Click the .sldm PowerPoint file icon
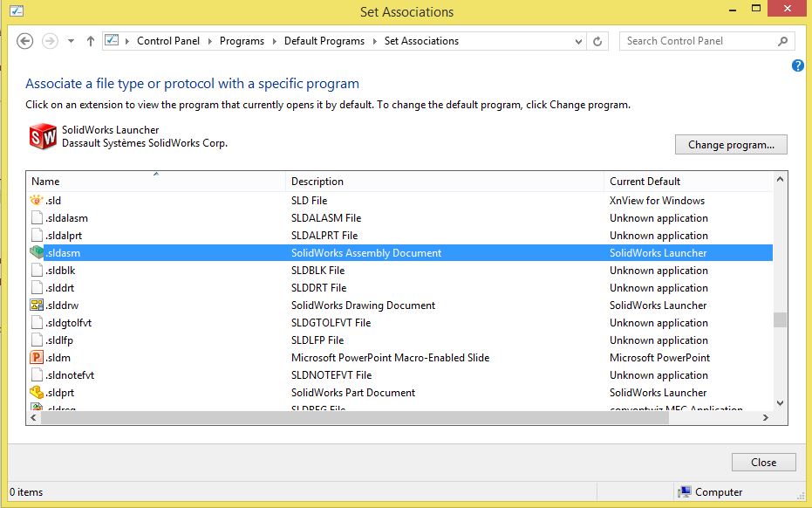The image size is (812, 508). (x=36, y=358)
